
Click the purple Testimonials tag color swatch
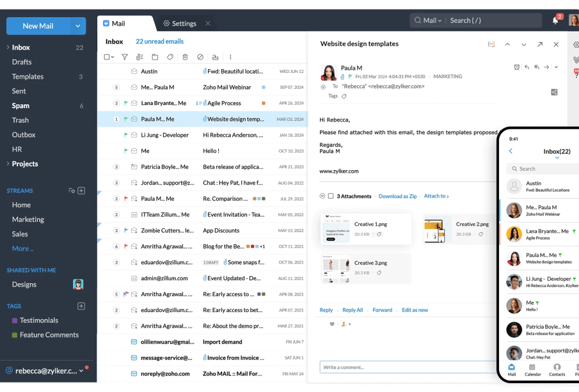(x=15, y=320)
